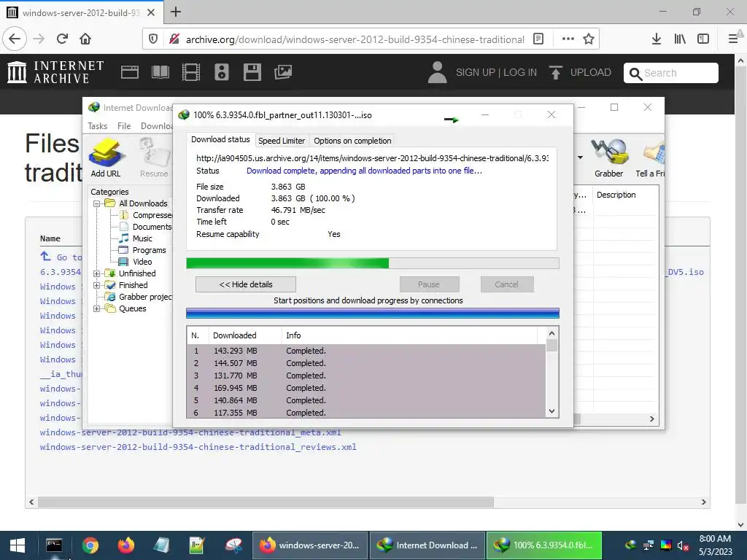
Task: Open windows-server-2012 reviews.xml file link
Action: coord(198,447)
